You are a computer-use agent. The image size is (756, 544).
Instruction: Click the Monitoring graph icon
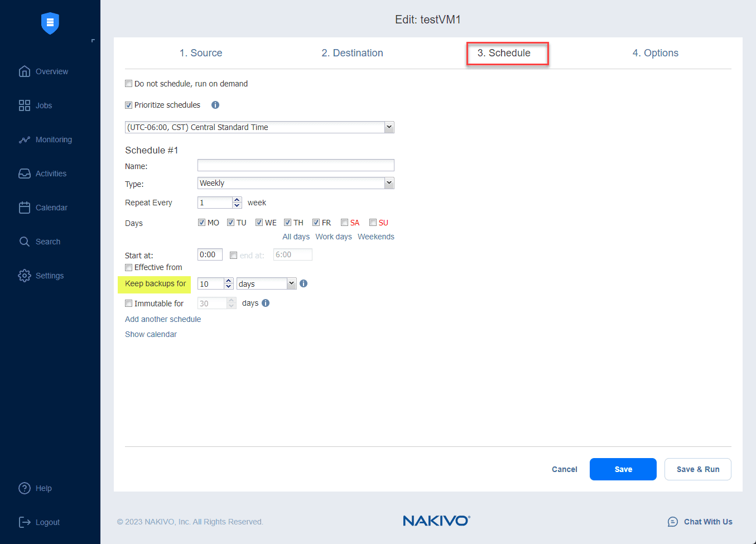tap(25, 139)
